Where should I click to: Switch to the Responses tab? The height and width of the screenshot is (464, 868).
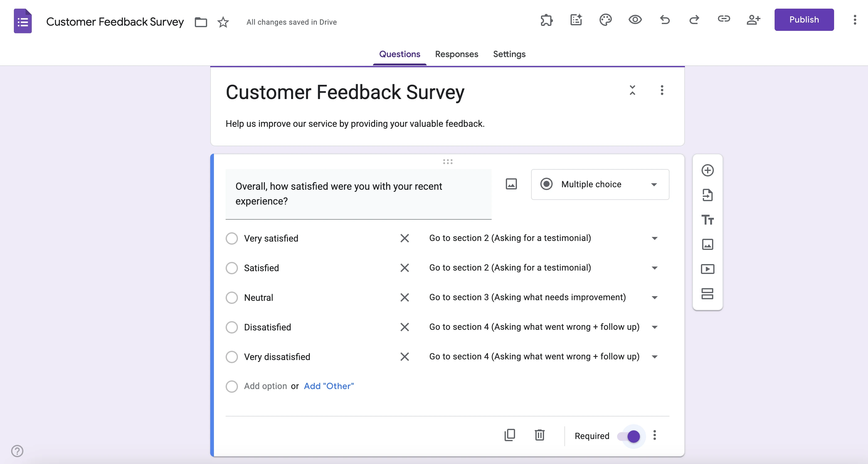[457, 54]
